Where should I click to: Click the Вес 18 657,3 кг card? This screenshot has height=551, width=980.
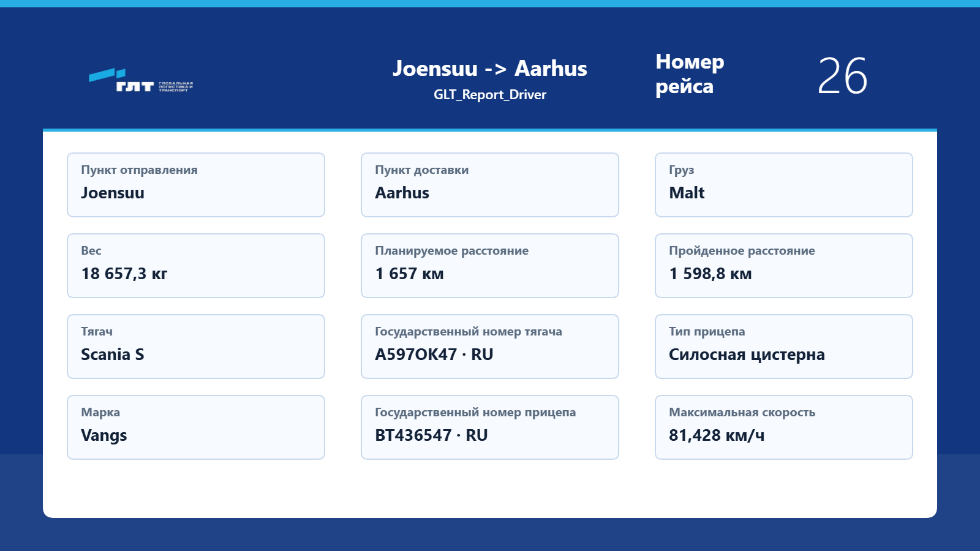point(196,266)
